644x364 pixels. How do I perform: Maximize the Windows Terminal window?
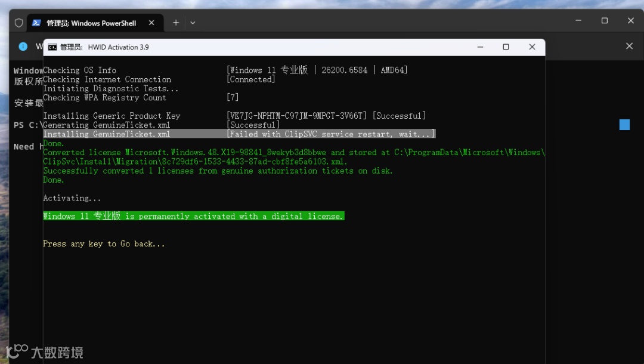(x=605, y=20)
